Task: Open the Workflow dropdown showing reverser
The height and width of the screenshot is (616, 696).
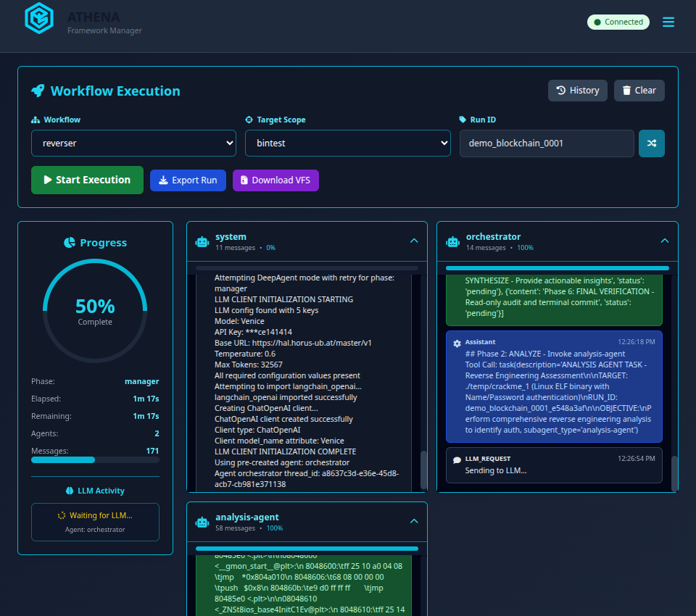Action: [x=133, y=143]
